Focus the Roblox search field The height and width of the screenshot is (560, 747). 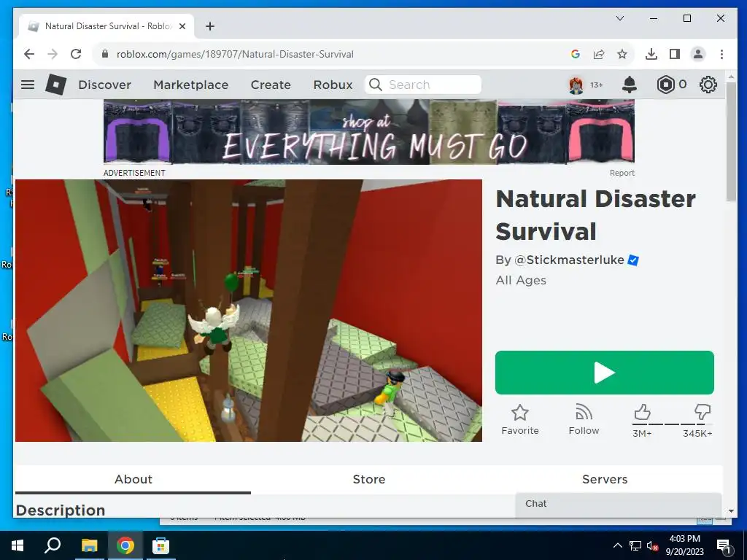pos(423,85)
